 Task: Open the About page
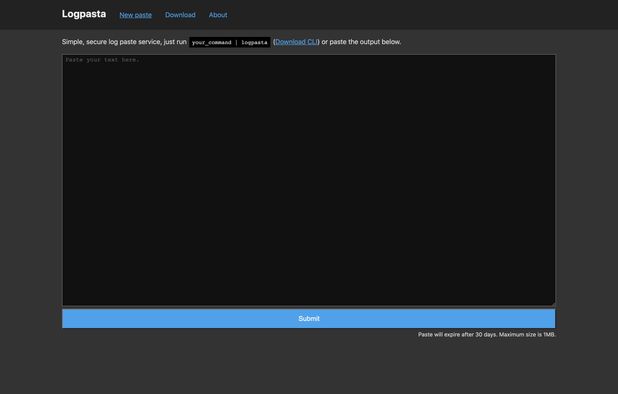pyautogui.click(x=218, y=15)
